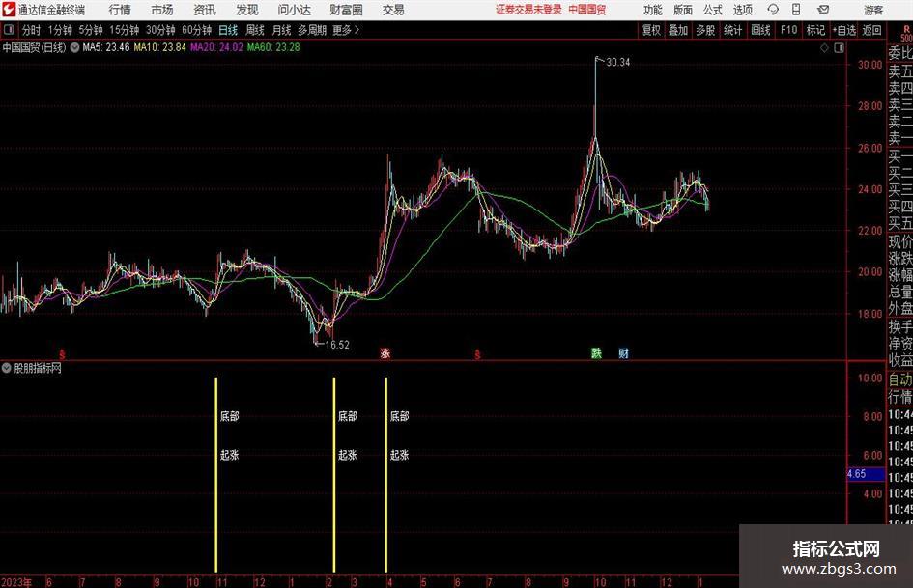Switch to 30分钟 period
The image size is (913, 588).
(160, 30)
